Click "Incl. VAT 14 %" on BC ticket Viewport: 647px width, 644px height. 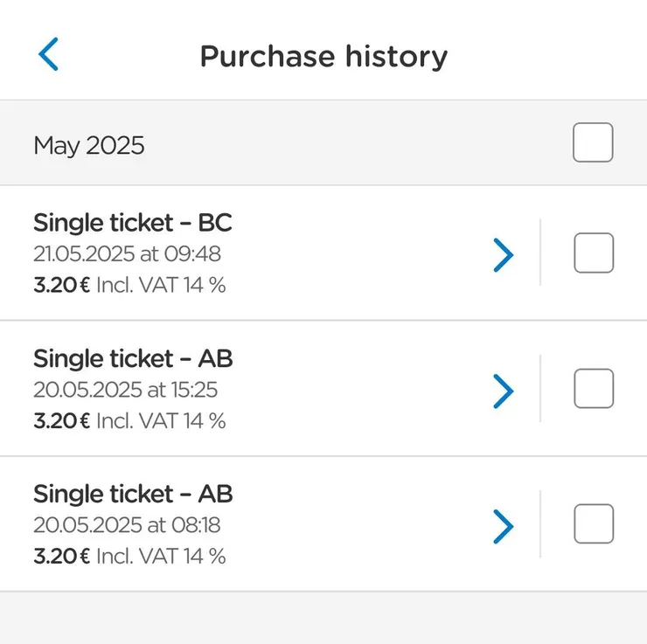[x=161, y=285]
